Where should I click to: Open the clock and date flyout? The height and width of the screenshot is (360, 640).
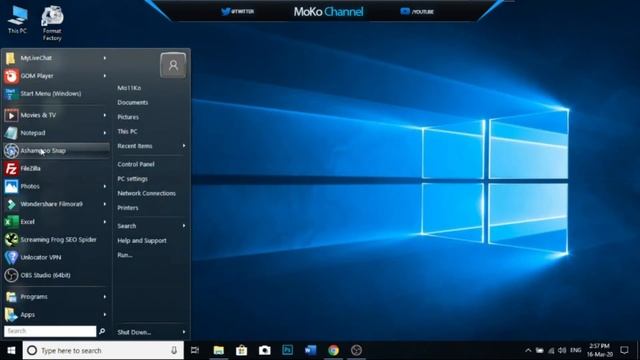point(600,350)
